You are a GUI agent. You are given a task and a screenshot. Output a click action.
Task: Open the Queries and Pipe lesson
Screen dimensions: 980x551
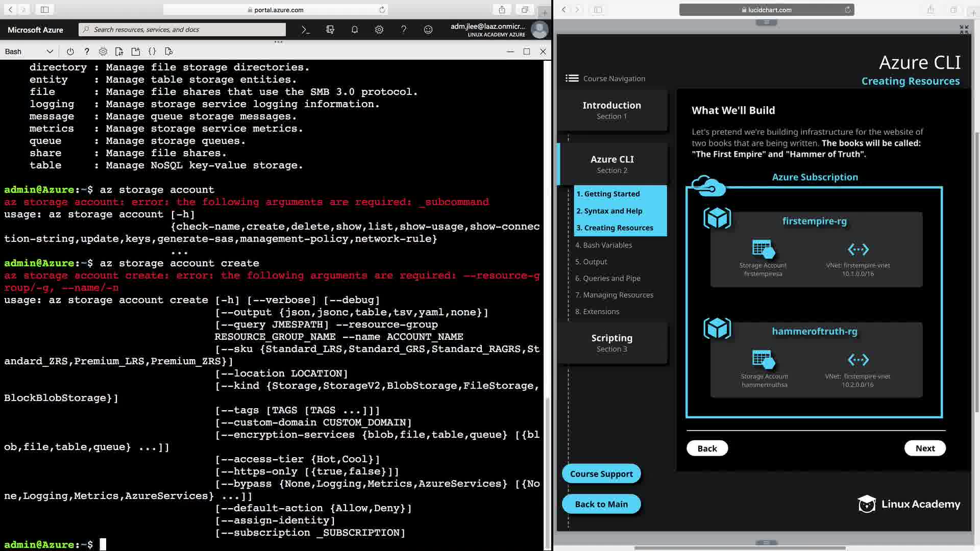(607, 278)
